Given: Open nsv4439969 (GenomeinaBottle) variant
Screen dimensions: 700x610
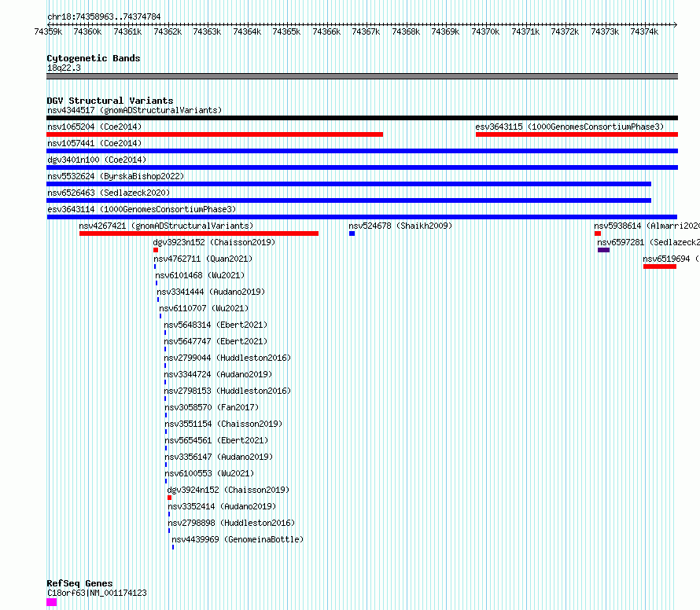Looking at the screenshot, I should coord(238,539).
